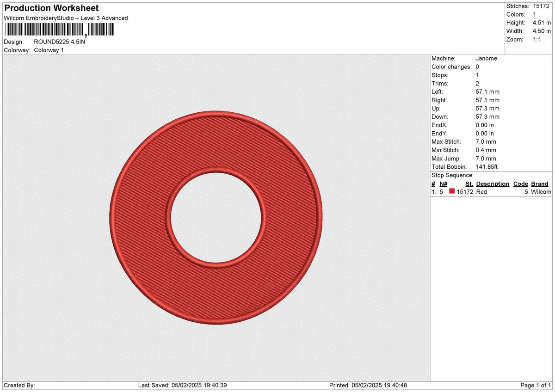The width and height of the screenshot is (555, 392).
Task: Click the 'Last Saved: 05/02/2025 19:40:39' text
Action: pyautogui.click(x=183, y=385)
